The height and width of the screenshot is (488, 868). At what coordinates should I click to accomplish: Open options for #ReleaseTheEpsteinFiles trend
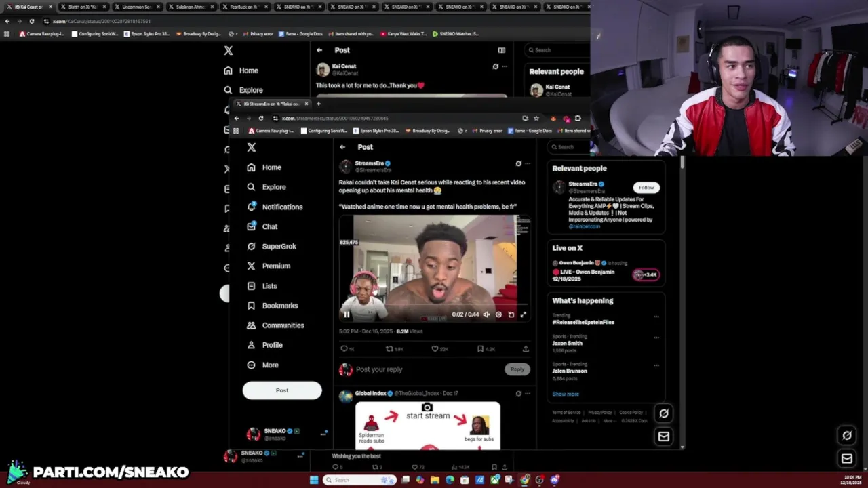656,317
